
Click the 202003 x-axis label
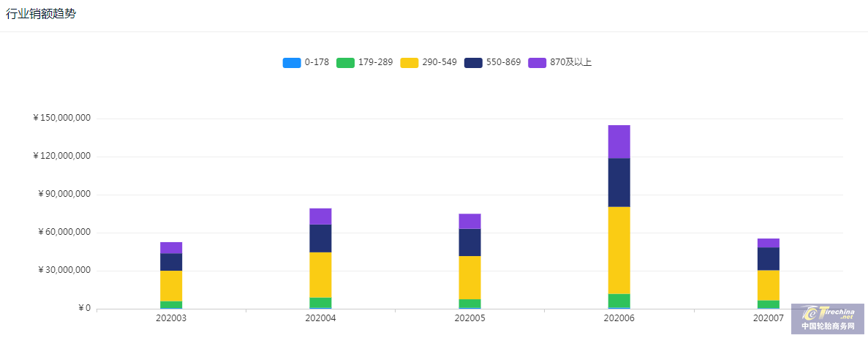click(x=171, y=318)
